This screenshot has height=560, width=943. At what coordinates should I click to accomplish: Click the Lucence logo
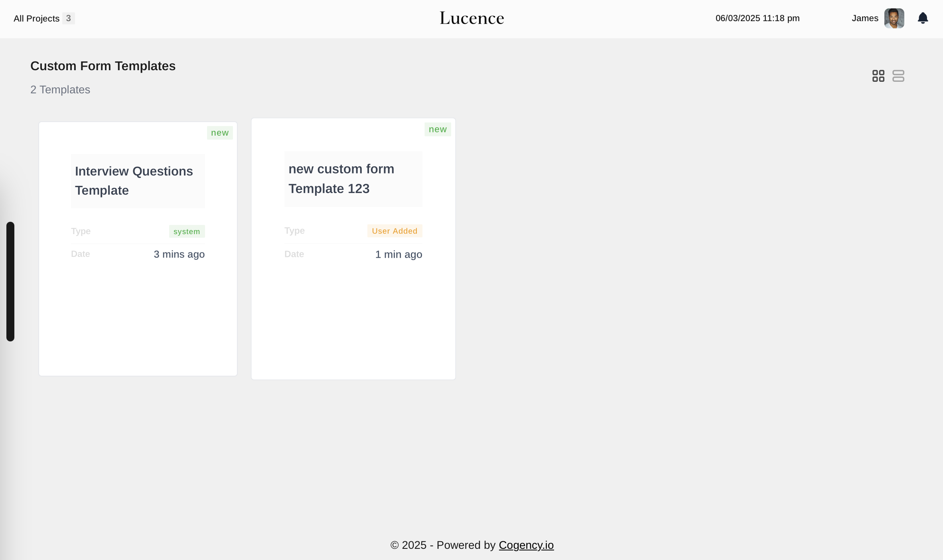coord(471,18)
